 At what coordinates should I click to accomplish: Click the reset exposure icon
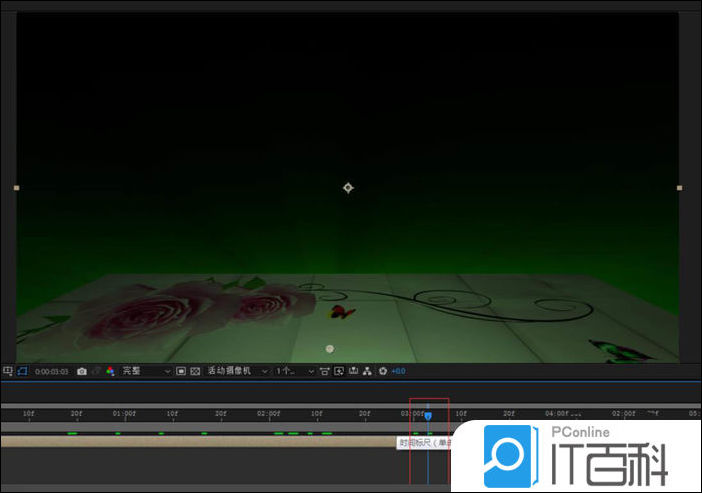coord(383,371)
